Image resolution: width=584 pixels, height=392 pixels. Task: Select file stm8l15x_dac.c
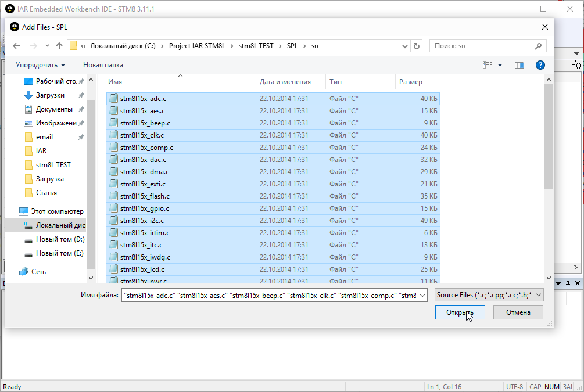(x=273, y=160)
